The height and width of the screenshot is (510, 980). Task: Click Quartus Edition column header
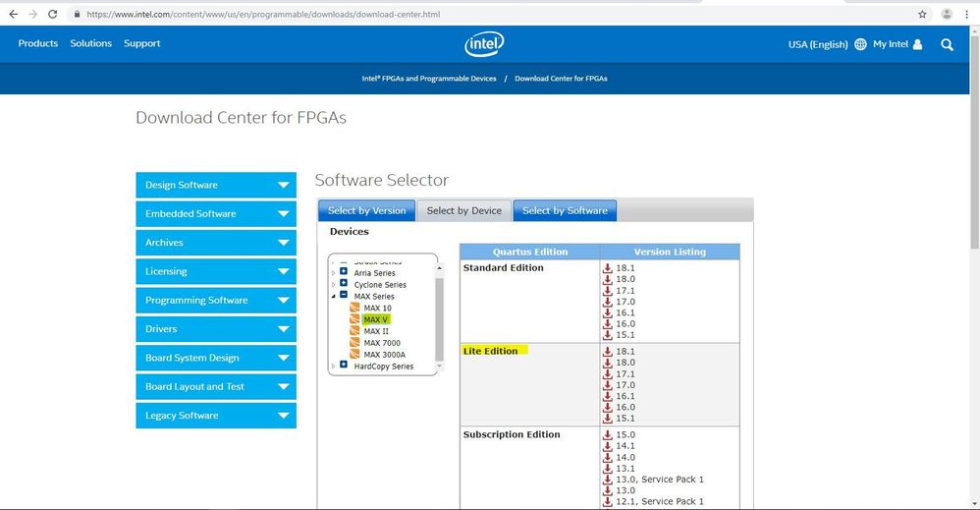530,252
